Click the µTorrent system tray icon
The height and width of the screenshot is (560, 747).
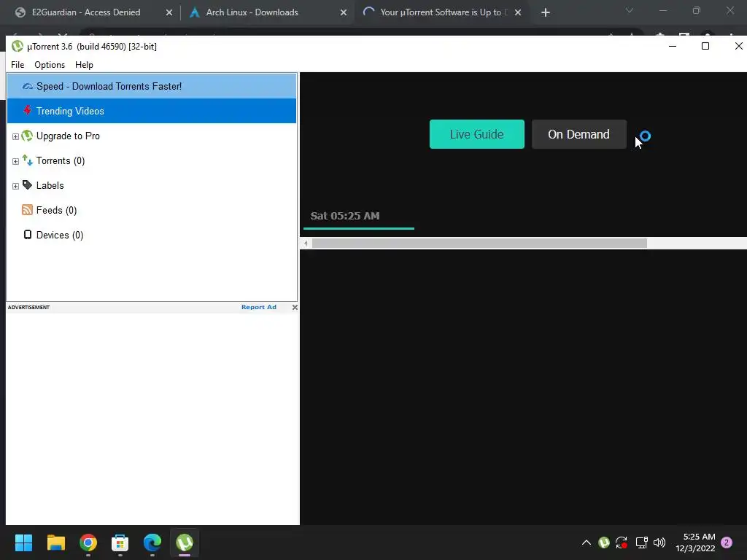(x=604, y=542)
